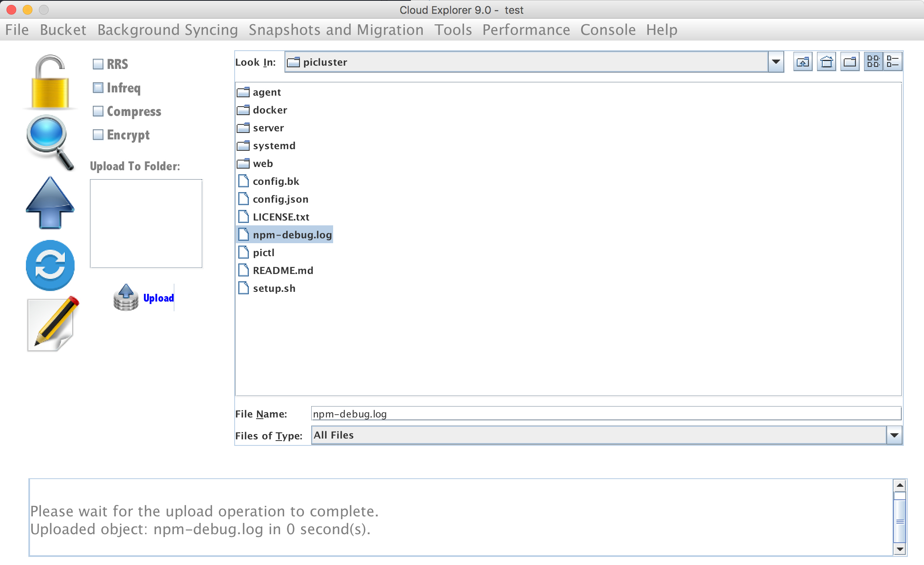This screenshot has height=565, width=924.
Task: Toggle the Compress option
Action: 98,111
